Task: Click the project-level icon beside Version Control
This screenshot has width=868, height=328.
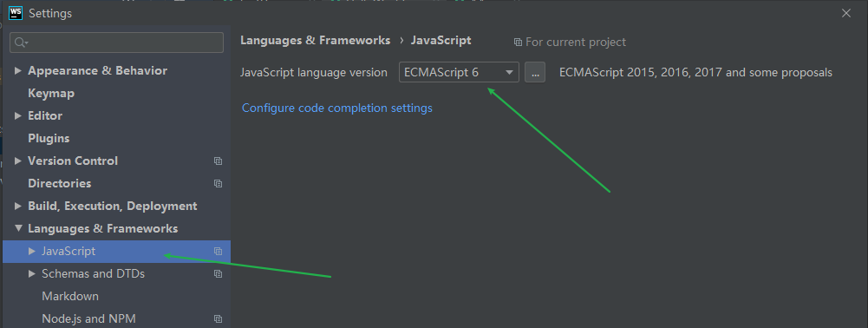Action: [219, 161]
